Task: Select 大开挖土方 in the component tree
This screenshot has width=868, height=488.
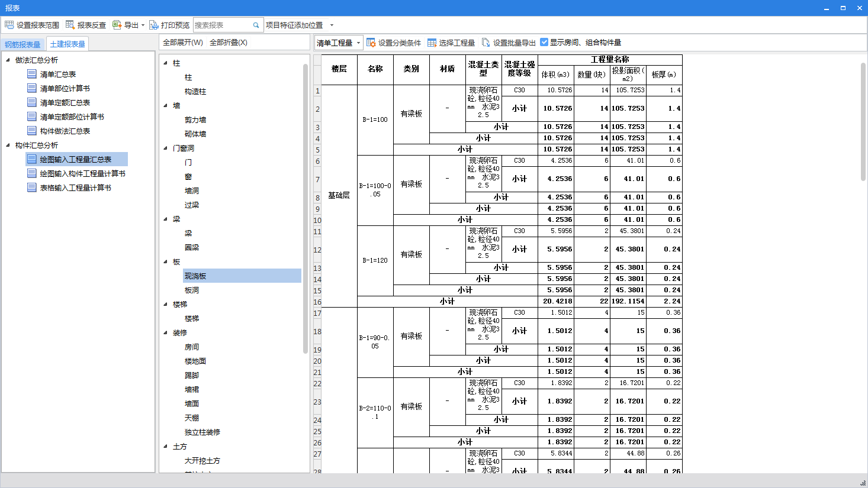Action: pos(202,460)
